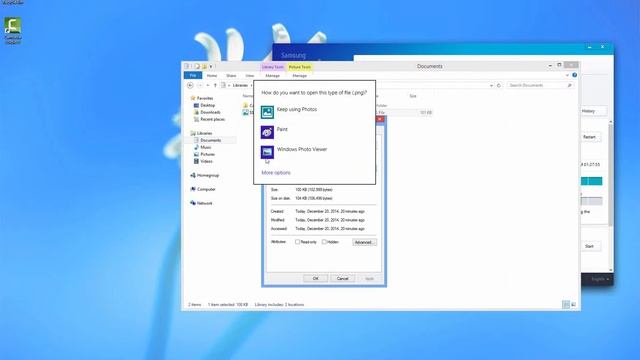Open the Quick Access Toolbar dropdown
Viewport: 640px width, 360px height.
[211, 66]
